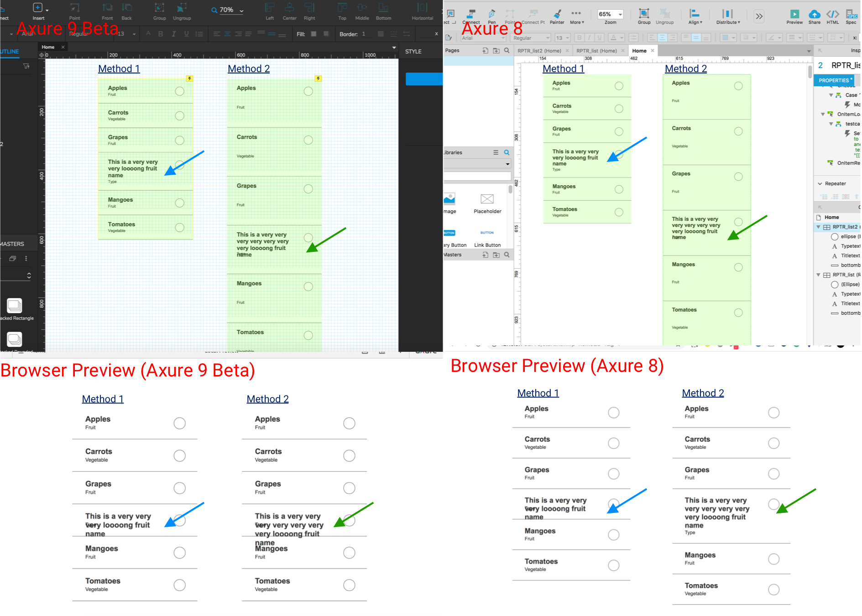Image resolution: width=862 pixels, height=616 pixels.
Task: Open Preview from the Axure 8 toolbar
Action: pos(794,15)
